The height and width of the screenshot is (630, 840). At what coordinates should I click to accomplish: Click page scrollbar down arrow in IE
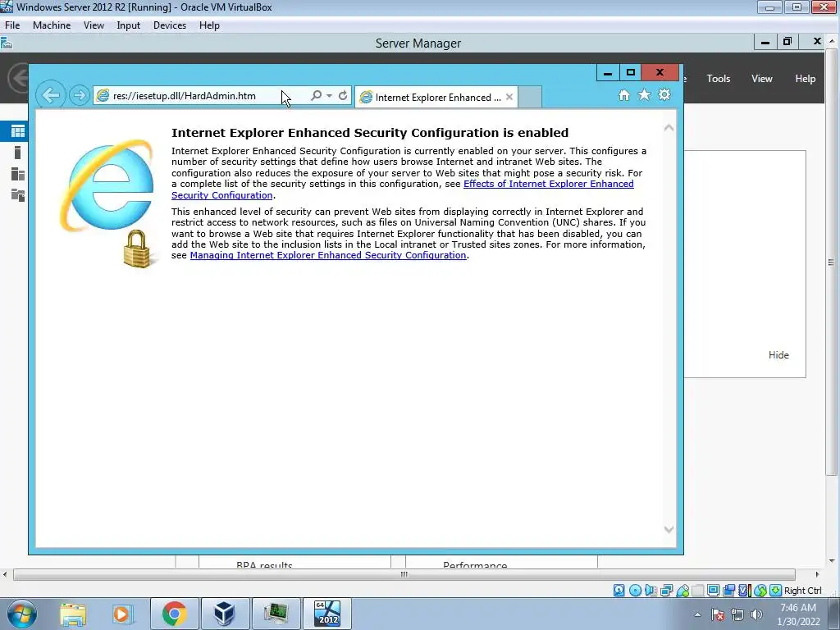pos(669,529)
